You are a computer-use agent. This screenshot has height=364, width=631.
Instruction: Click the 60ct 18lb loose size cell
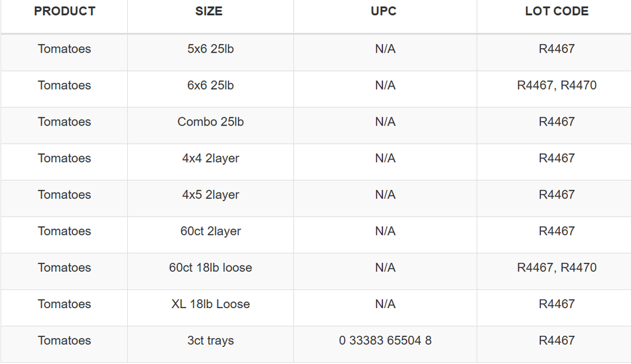[210, 268]
